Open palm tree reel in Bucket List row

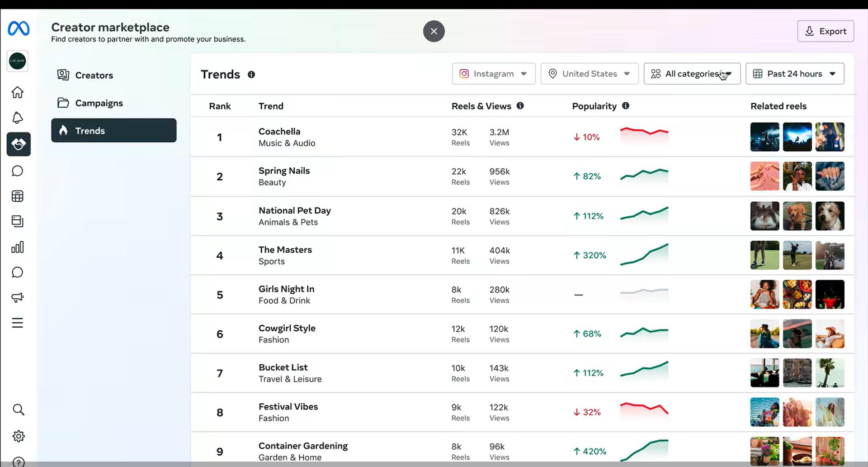pyautogui.click(x=830, y=373)
